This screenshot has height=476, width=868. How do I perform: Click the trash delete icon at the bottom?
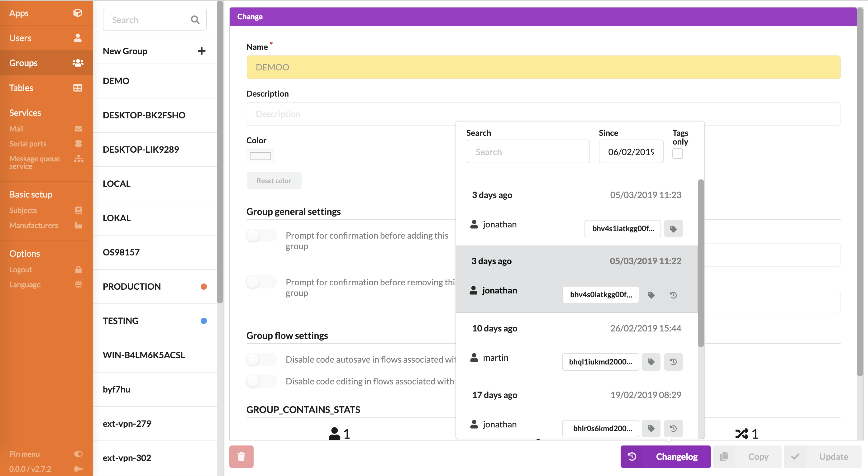[241, 456]
